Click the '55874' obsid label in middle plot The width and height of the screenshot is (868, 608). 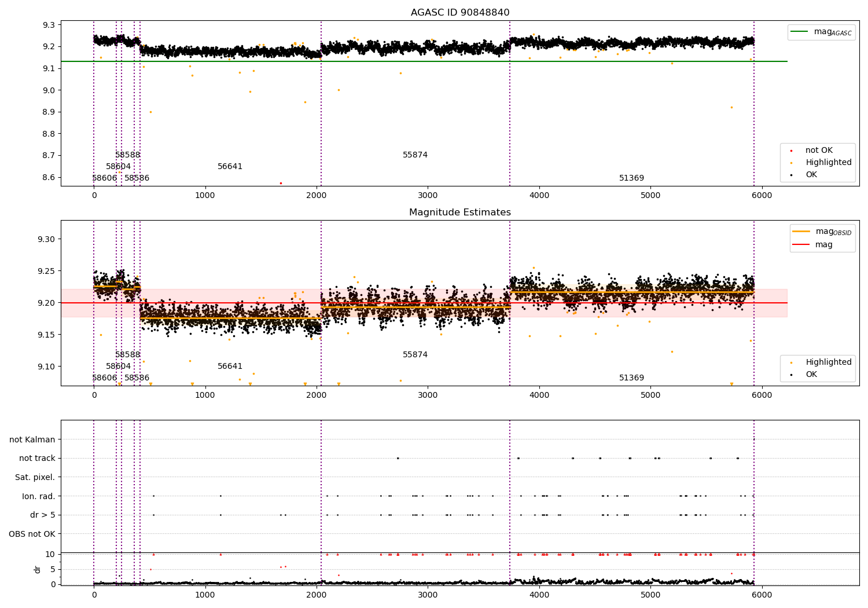[x=415, y=355]
